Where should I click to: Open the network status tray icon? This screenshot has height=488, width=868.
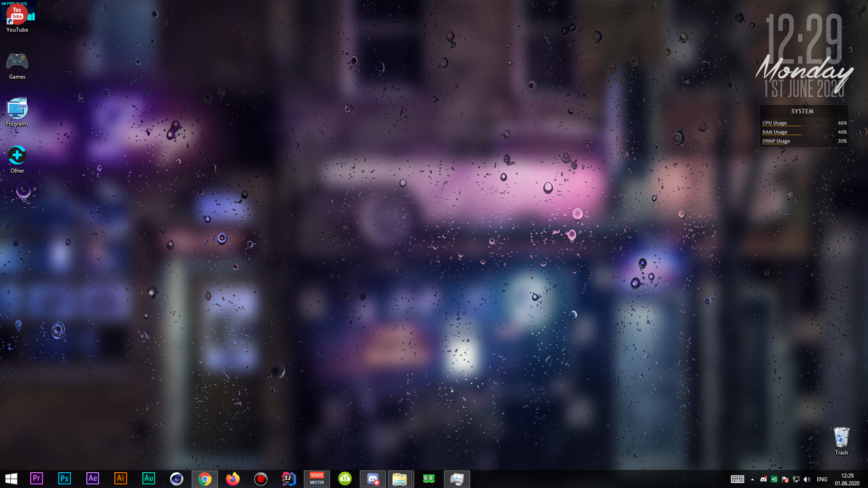796,479
